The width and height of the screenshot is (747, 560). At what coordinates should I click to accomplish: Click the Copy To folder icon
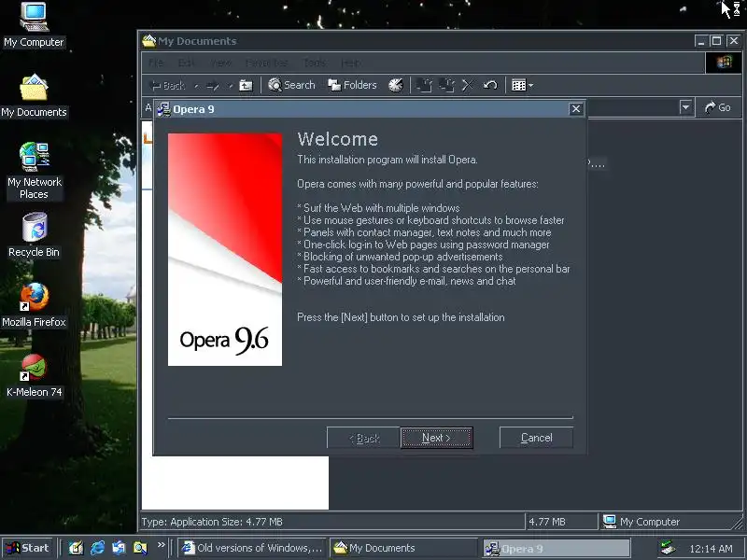click(446, 85)
